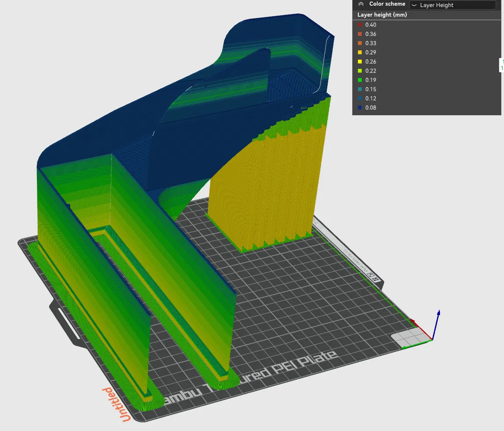Click the 0.33 orange color swatch
Image resolution: width=504 pixels, height=431 pixels.
click(360, 43)
